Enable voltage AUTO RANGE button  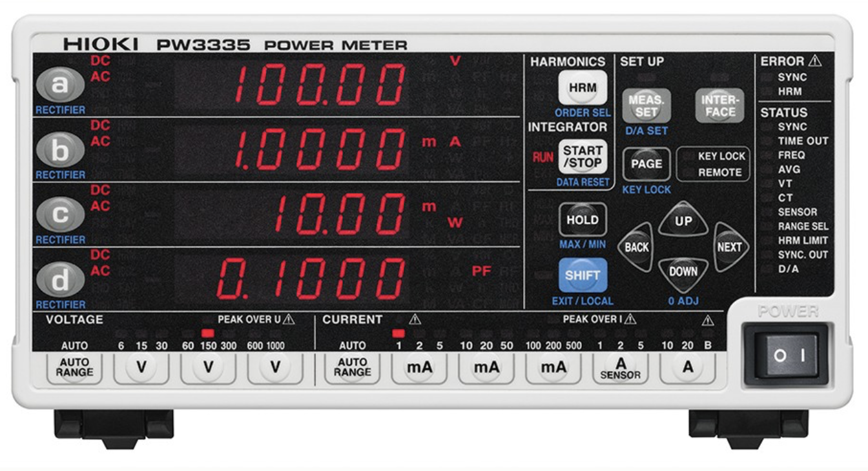74,368
